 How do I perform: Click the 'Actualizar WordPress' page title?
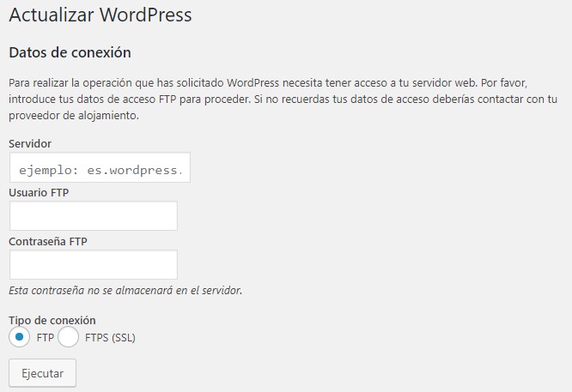(100, 15)
